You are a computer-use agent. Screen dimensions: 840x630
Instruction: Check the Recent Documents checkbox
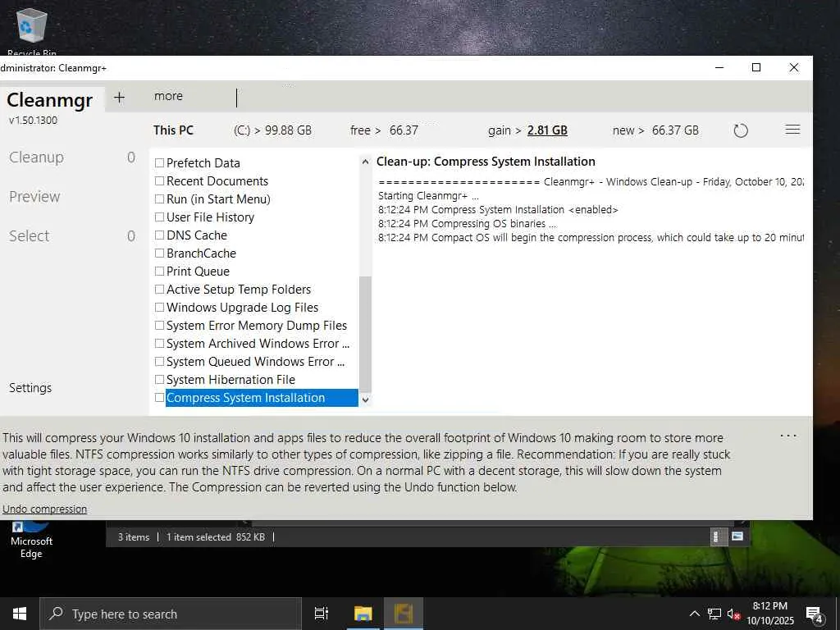(159, 181)
